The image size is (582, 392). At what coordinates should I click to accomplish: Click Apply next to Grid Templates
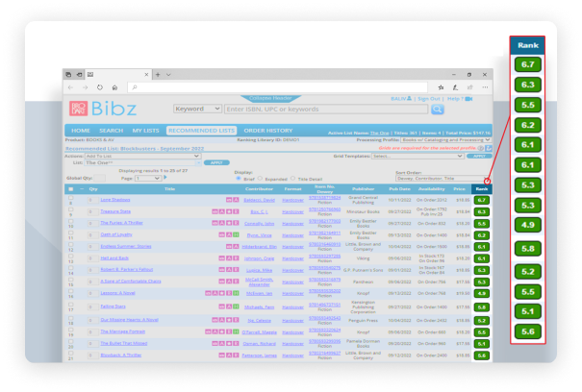(x=479, y=157)
